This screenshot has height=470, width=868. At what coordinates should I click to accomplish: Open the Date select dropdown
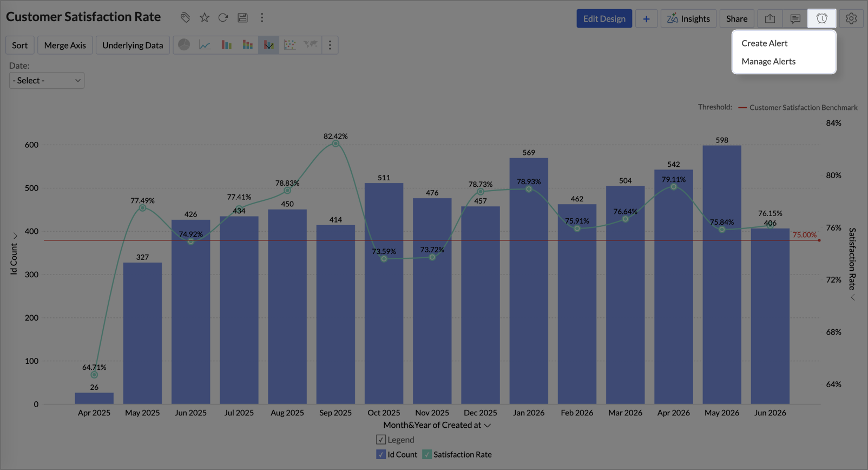coord(47,81)
